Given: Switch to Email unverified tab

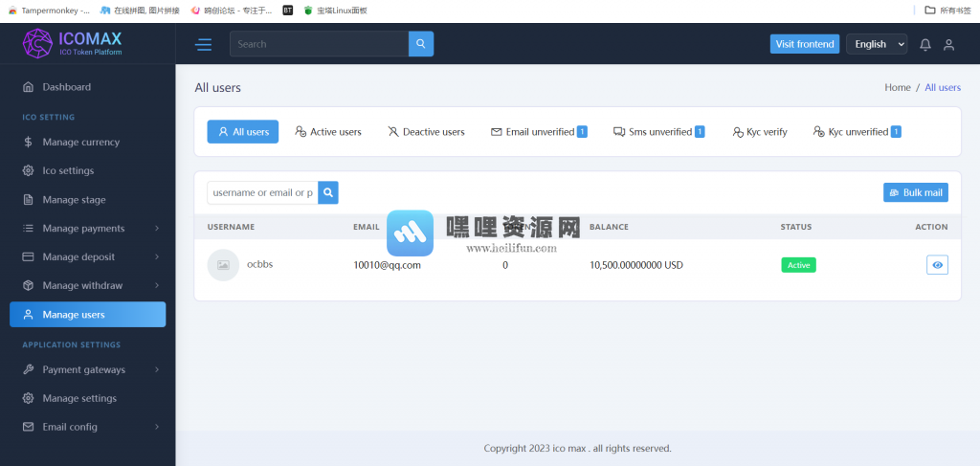Looking at the screenshot, I should click(x=539, y=132).
